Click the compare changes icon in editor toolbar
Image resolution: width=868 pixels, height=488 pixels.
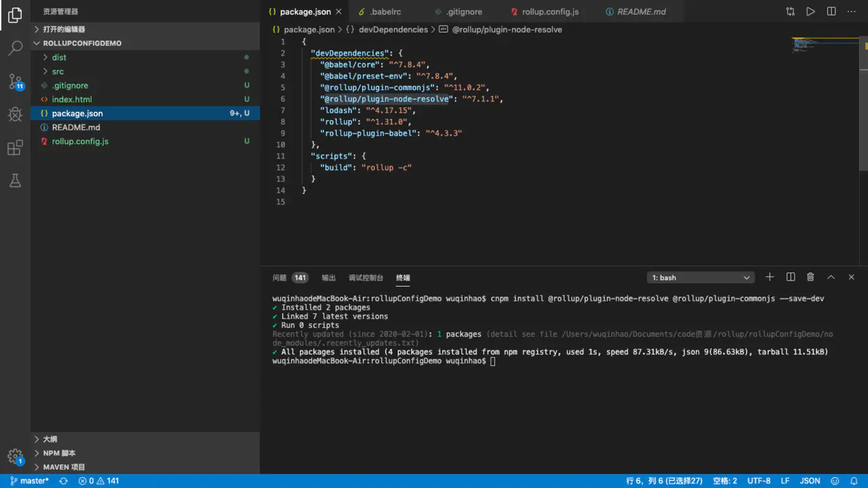791,12
